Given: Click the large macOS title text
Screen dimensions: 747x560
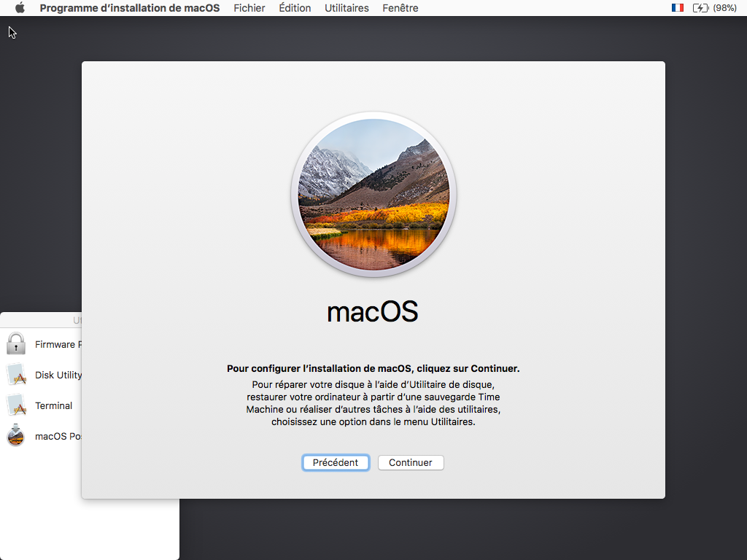Looking at the screenshot, I should tap(373, 312).
